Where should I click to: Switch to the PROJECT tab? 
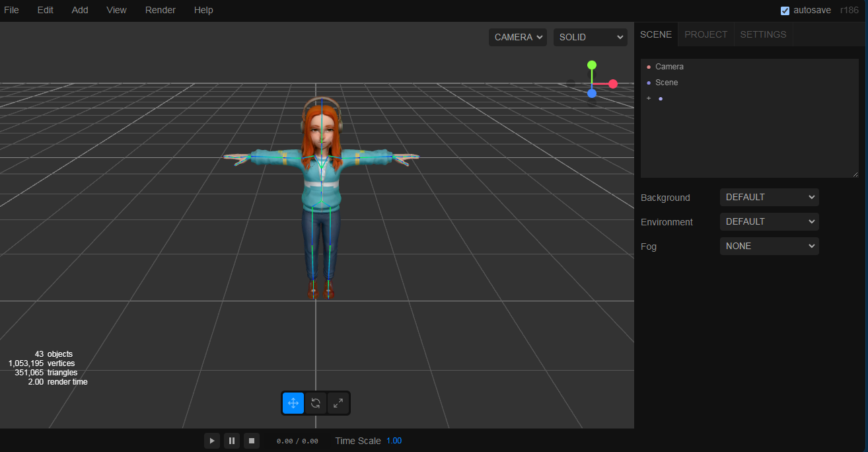point(705,34)
